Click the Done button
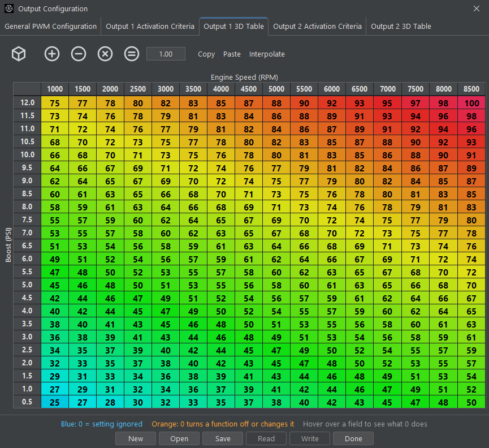 pyautogui.click(x=353, y=438)
